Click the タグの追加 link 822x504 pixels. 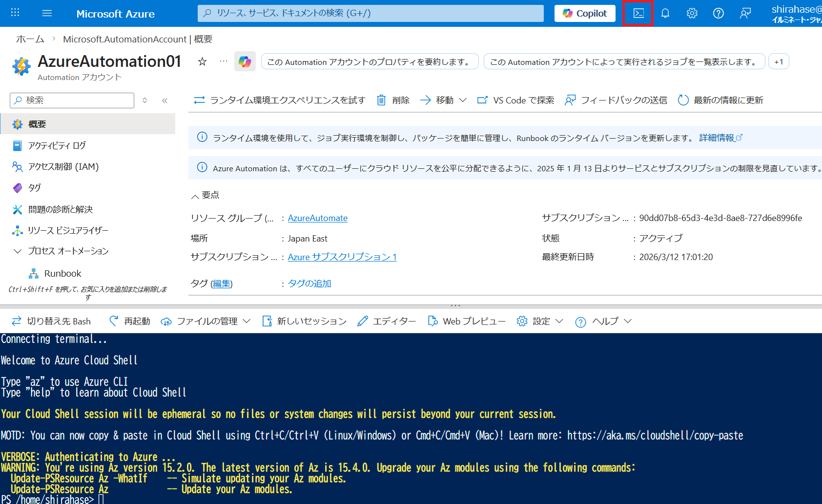click(x=309, y=283)
